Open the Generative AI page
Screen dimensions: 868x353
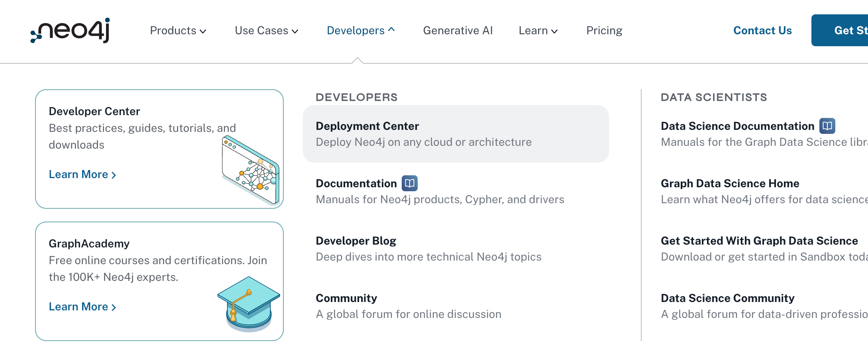pos(458,31)
